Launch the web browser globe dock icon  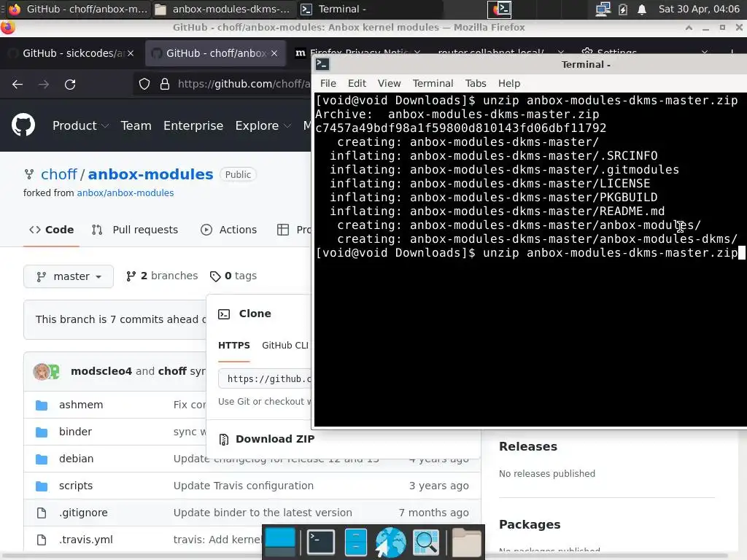[x=390, y=542]
